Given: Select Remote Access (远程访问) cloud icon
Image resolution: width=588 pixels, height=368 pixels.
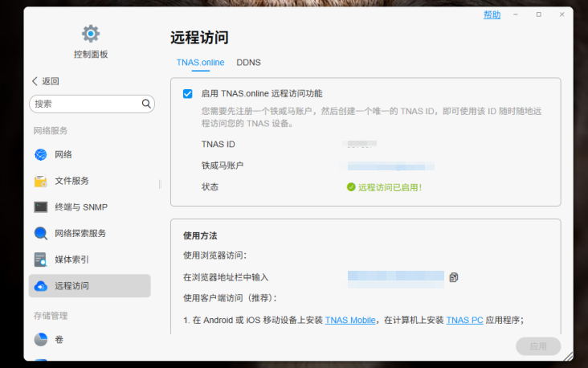Looking at the screenshot, I should (41, 286).
